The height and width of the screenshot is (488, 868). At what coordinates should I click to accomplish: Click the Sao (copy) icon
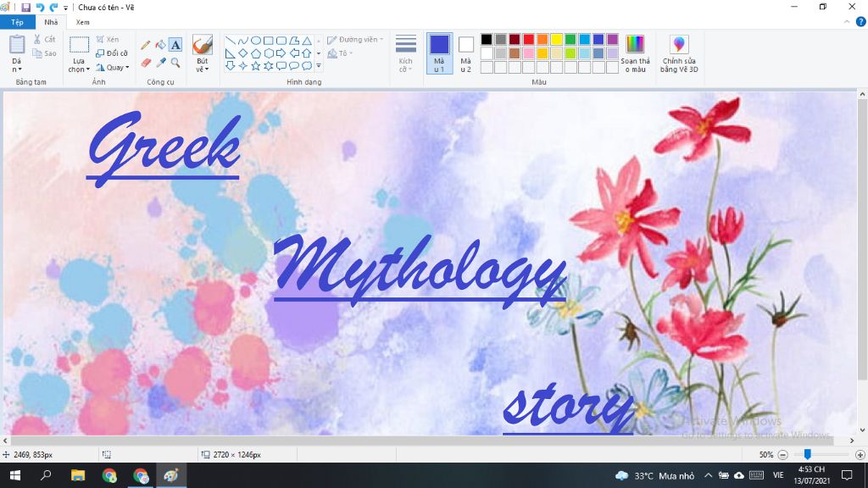(37, 53)
